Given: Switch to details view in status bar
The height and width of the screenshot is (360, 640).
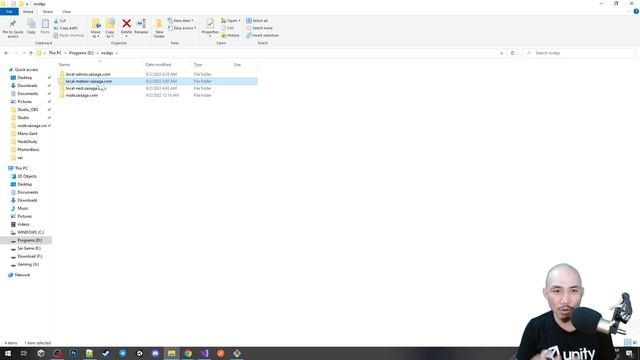Looking at the screenshot, I should click(x=627, y=342).
